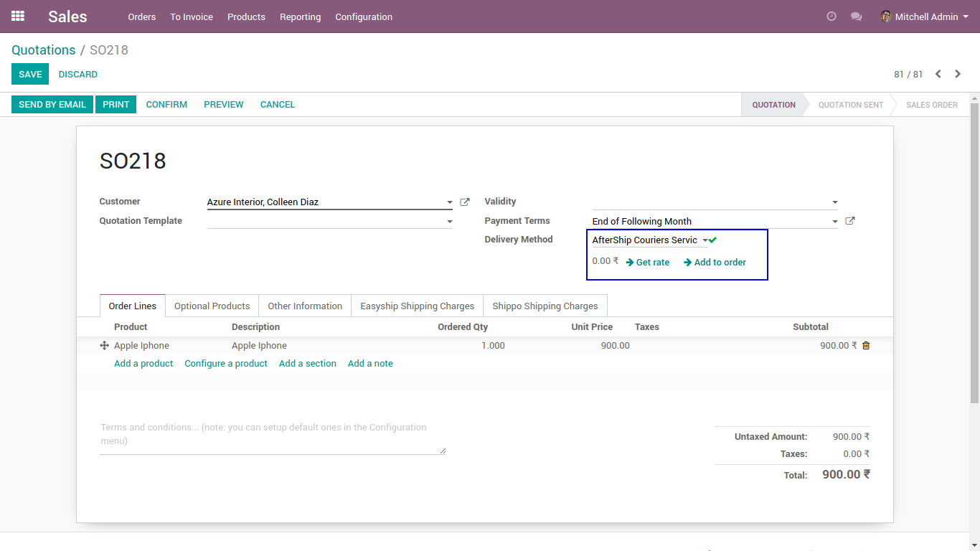Viewport: 980px width, 551px height.
Task: Expand the Quotation Template dropdown
Action: (450, 222)
